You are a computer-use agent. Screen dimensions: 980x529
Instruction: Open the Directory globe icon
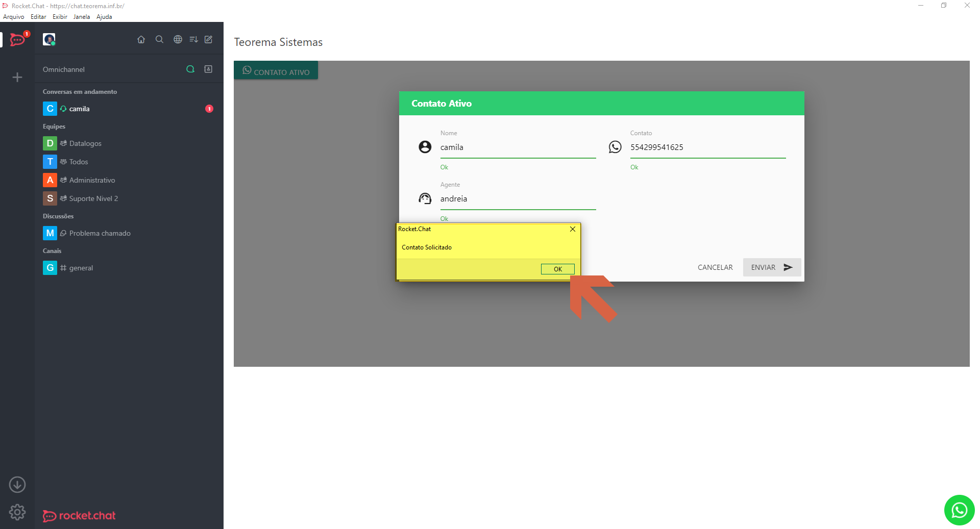pos(178,39)
